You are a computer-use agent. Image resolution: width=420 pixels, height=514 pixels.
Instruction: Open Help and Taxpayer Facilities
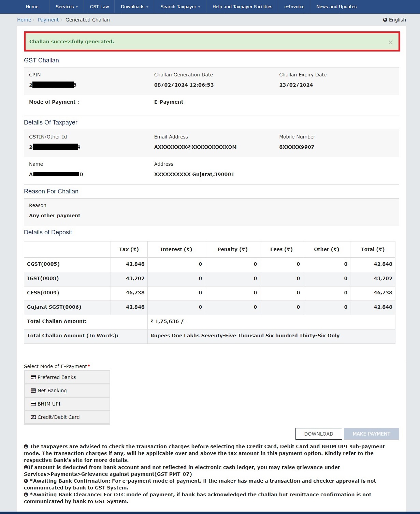coord(242,6)
